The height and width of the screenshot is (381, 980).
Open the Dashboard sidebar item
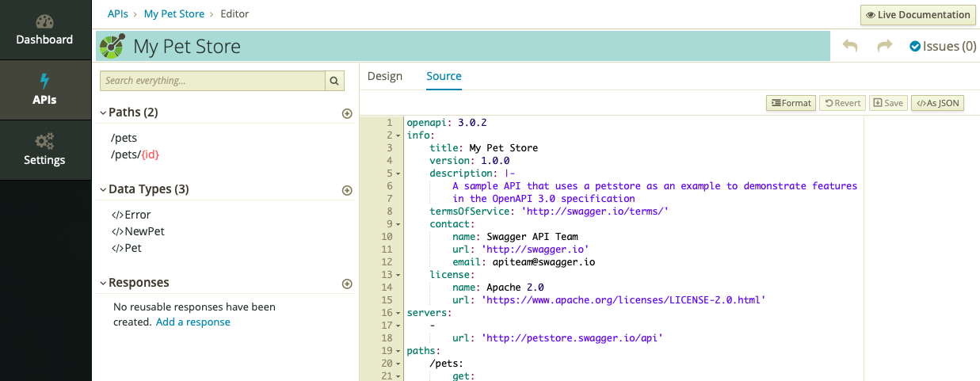click(x=45, y=30)
